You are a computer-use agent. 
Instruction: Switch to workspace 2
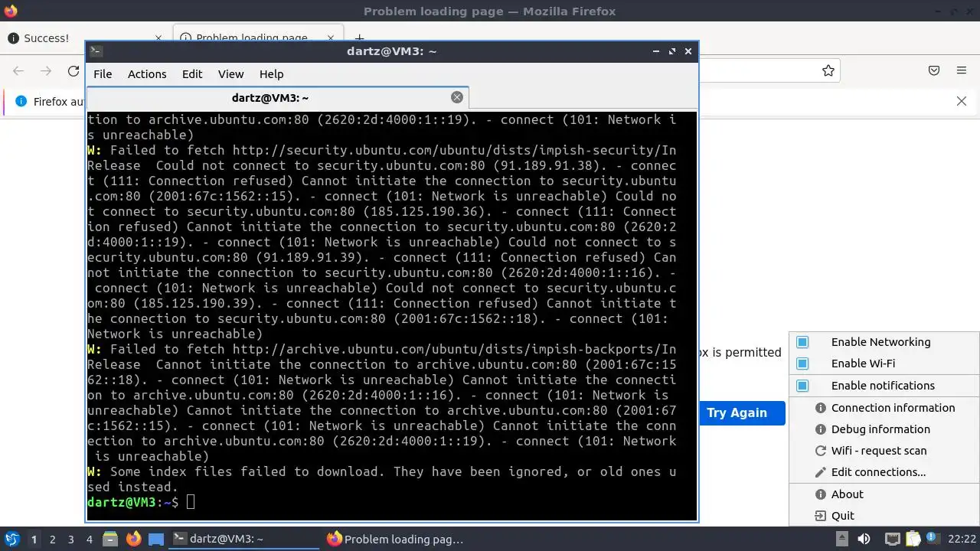click(52, 540)
